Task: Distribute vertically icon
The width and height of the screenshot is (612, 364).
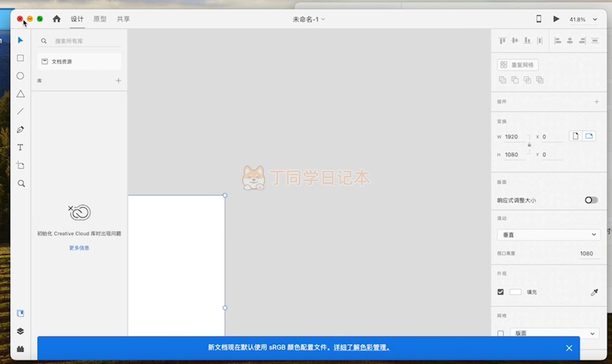Action: (595, 41)
